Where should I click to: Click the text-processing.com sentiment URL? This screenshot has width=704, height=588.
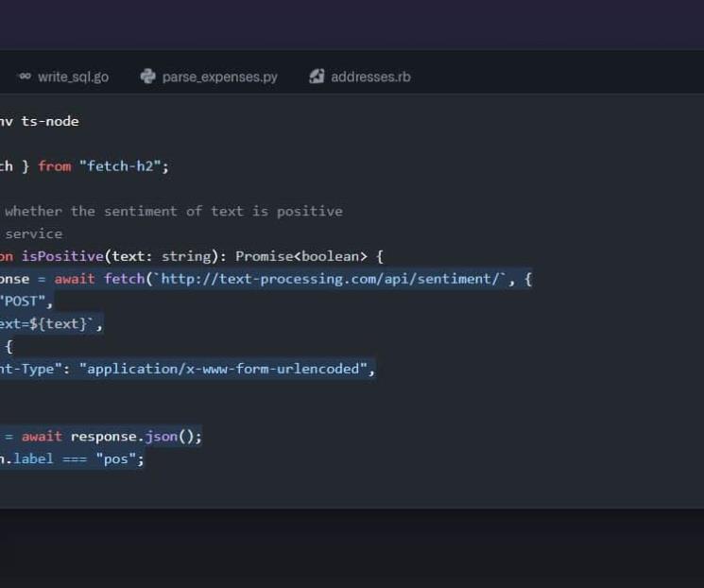coord(330,279)
